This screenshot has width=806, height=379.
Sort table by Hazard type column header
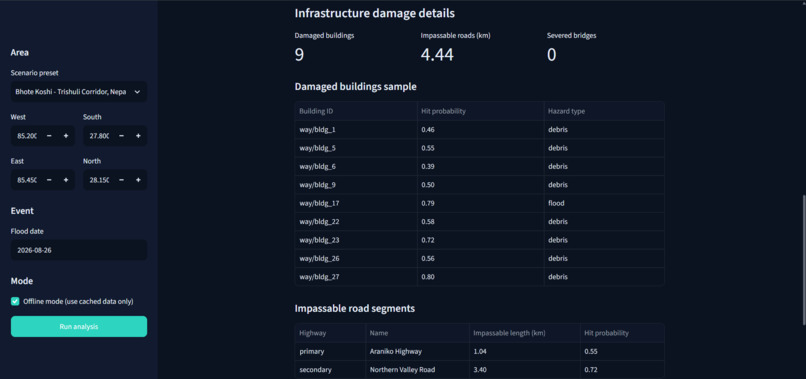pos(604,111)
